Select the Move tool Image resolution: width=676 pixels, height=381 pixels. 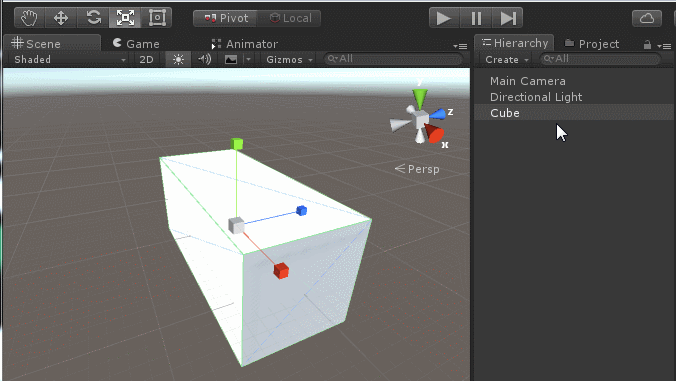tap(61, 18)
